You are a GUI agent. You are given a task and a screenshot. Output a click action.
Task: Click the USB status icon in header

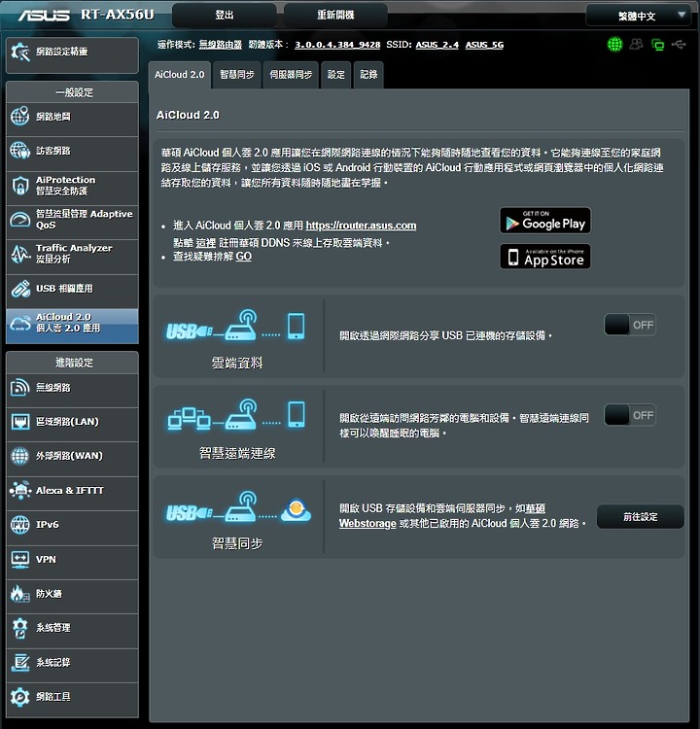coord(679,44)
